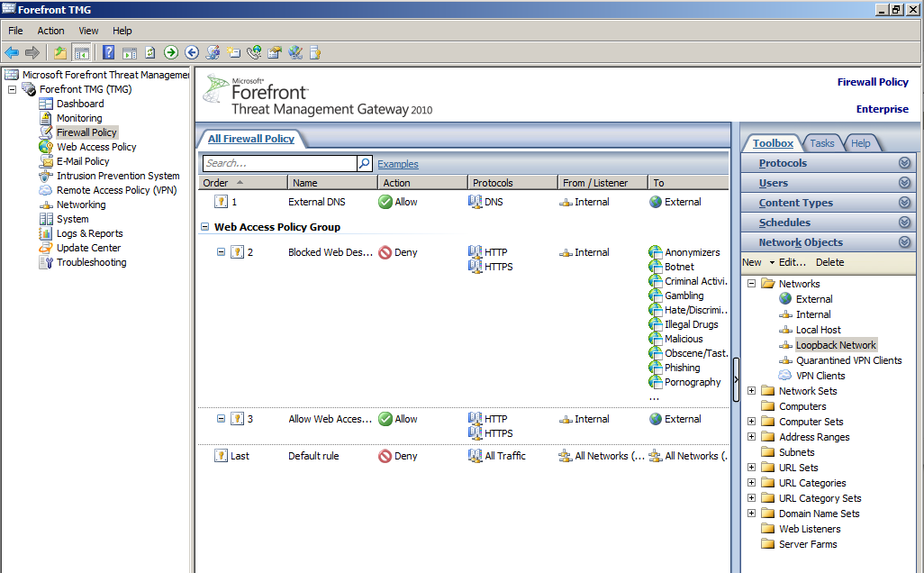Sort by the Order column header
924x573 pixels.
coord(242,183)
